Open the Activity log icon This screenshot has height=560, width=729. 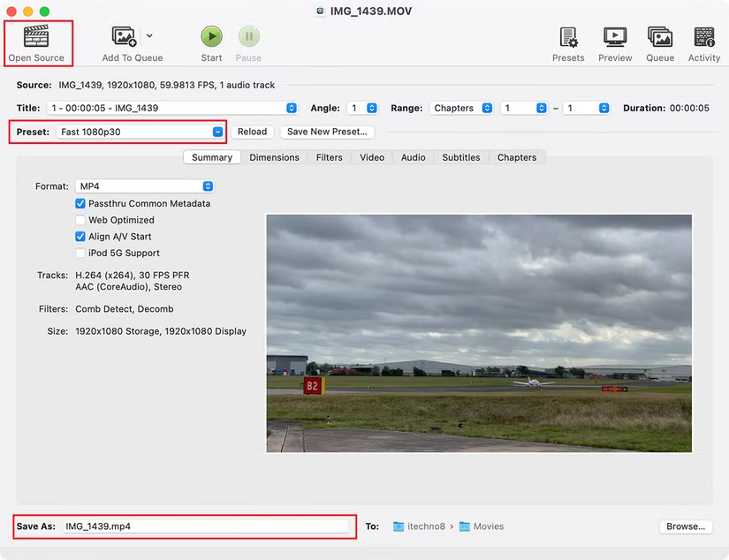pyautogui.click(x=704, y=37)
